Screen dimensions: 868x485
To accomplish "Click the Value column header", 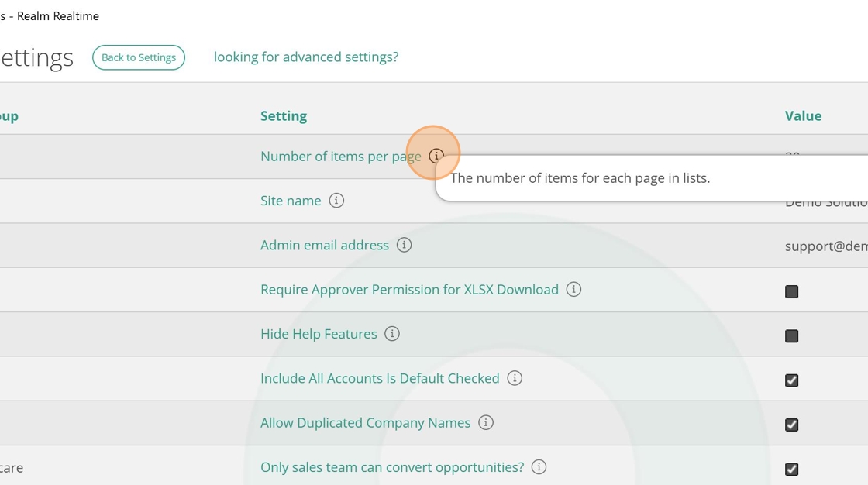I will click(803, 116).
